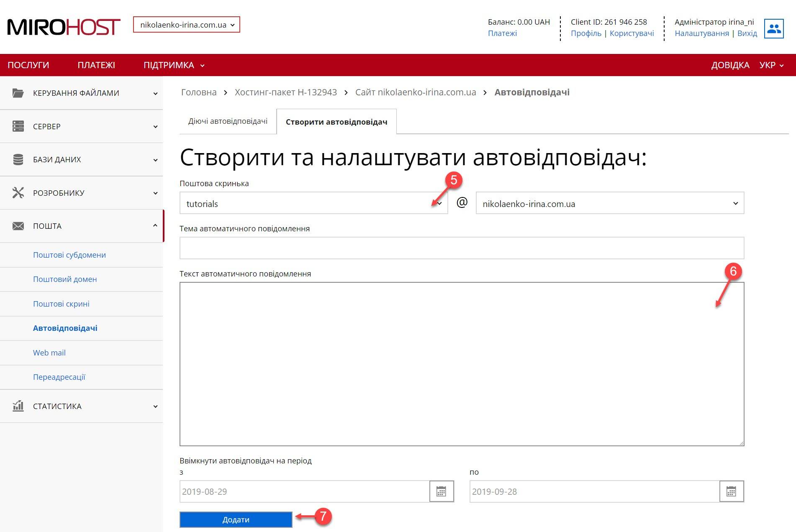Expand КЕРУВАННЯ ФАЙЛАМИ section

[x=82, y=93]
